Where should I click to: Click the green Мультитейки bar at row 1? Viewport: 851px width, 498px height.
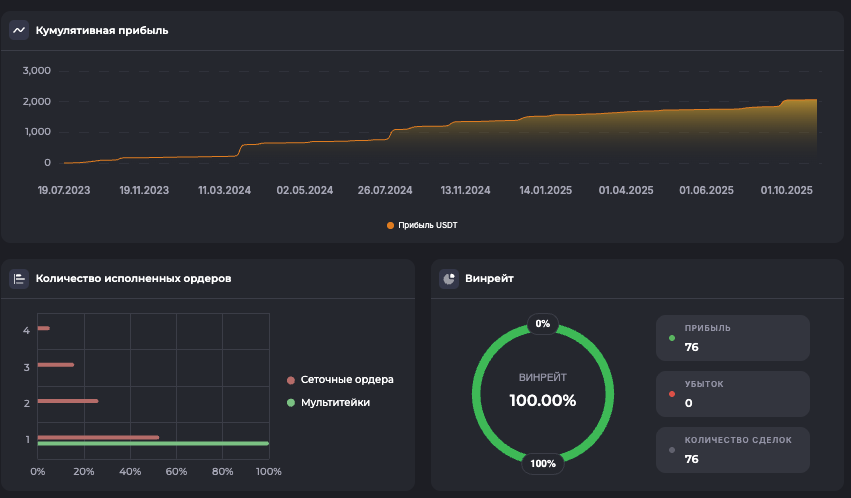coord(152,443)
